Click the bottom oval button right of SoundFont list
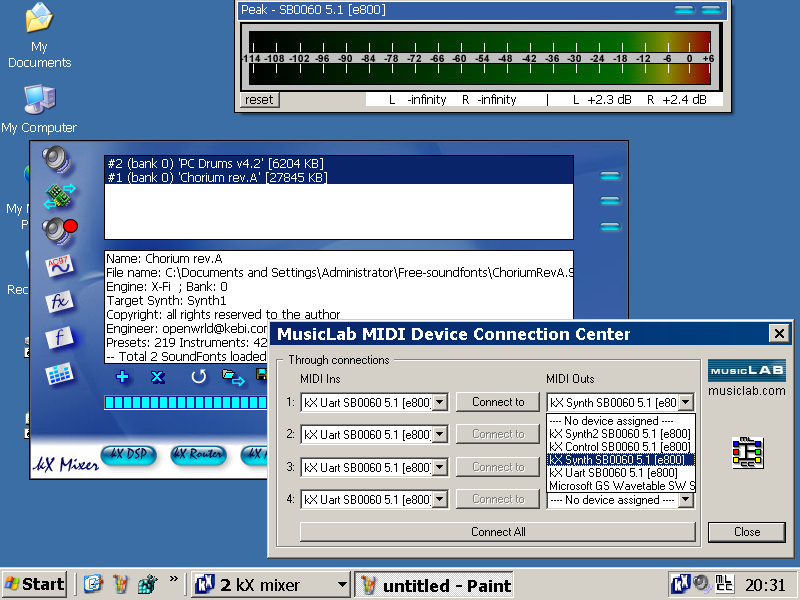Image resolution: width=800 pixels, height=600 pixels. pyautogui.click(x=610, y=227)
